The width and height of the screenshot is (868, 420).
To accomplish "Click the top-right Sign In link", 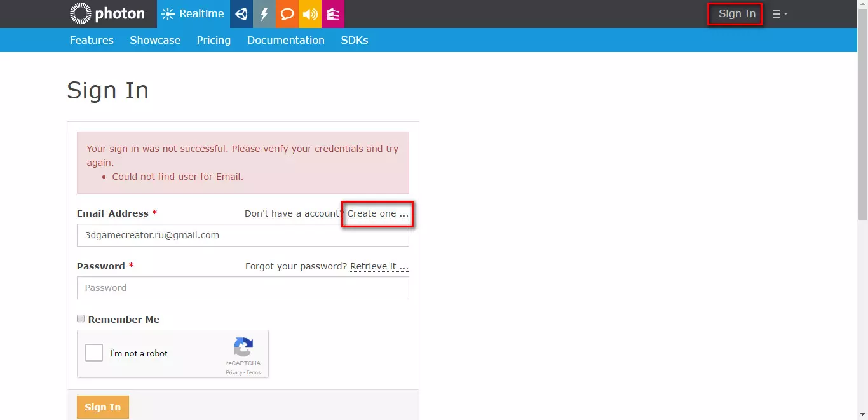I will (x=736, y=14).
